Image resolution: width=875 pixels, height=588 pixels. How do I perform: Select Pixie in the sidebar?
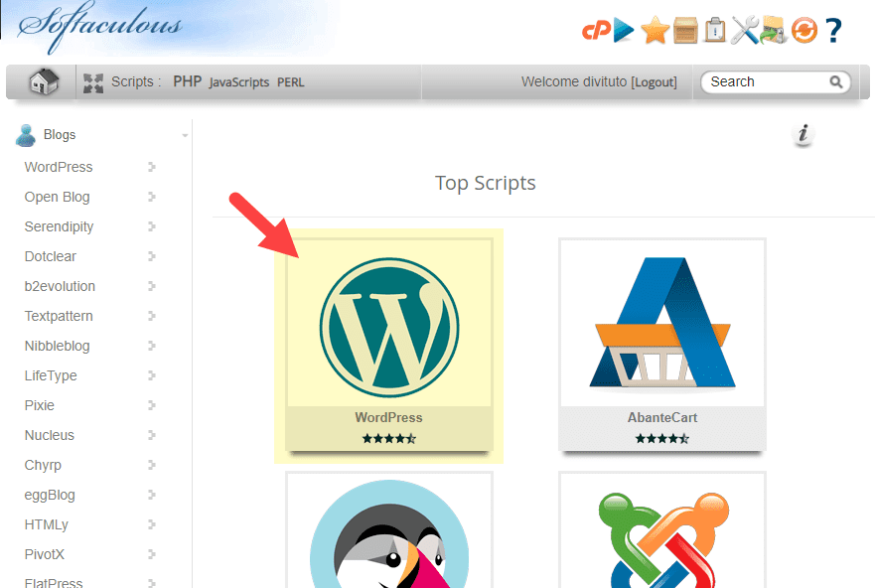pyautogui.click(x=39, y=405)
